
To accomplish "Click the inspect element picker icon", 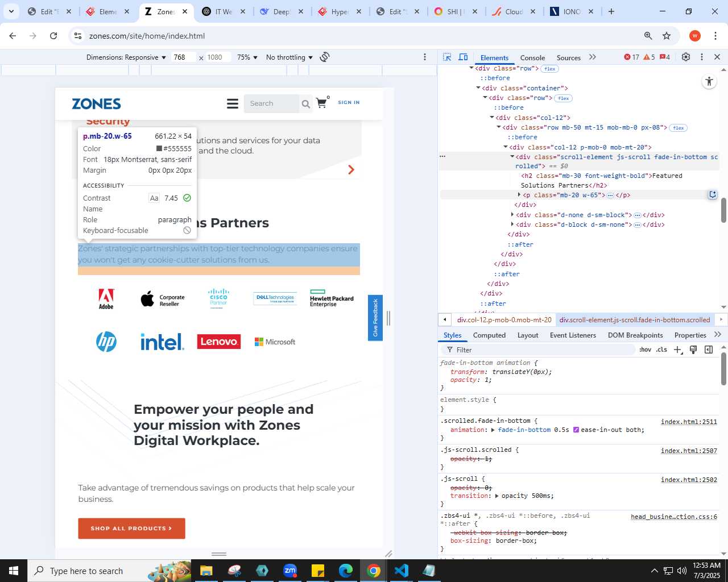I will (447, 57).
